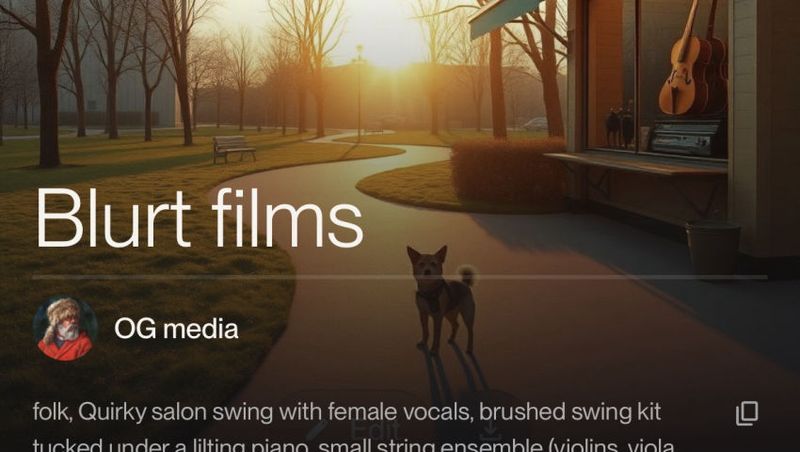Tap the bucket beside the shop wall
Viewport: 800px width, 452px height.
pyautogui.click(x=713, y=249)
